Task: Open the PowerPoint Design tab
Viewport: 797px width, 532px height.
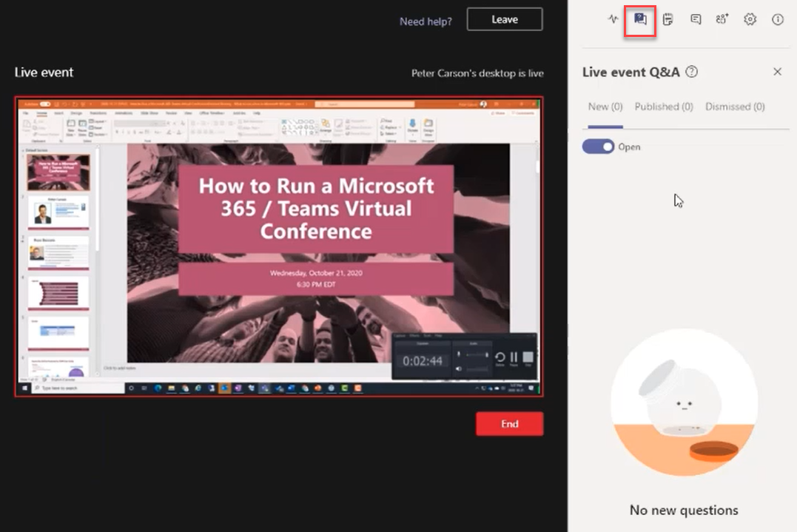Action: tap(76, 113)
